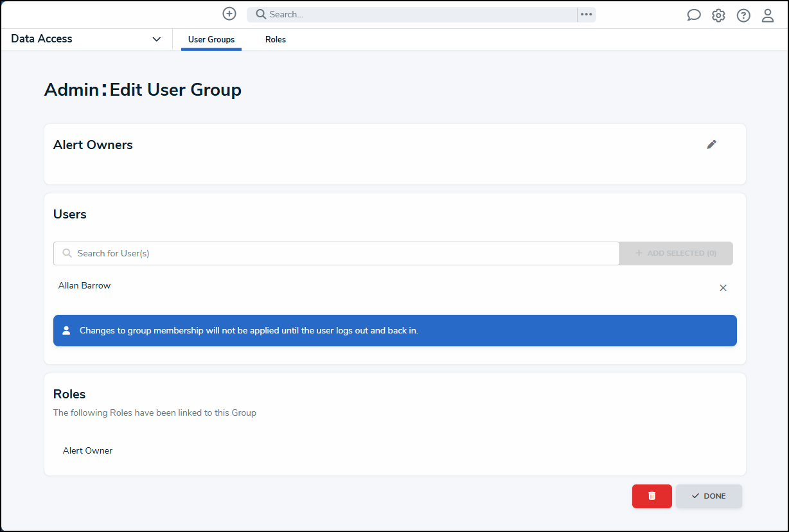Switch to the User Groups tab
This screenshot has height=532, width=789.
(x=211, y=40)
